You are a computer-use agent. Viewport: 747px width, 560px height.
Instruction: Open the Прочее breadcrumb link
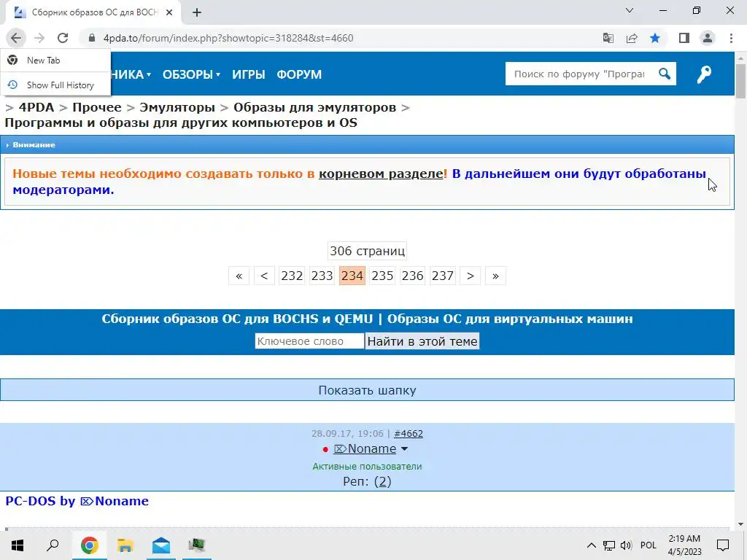(97, 108)
